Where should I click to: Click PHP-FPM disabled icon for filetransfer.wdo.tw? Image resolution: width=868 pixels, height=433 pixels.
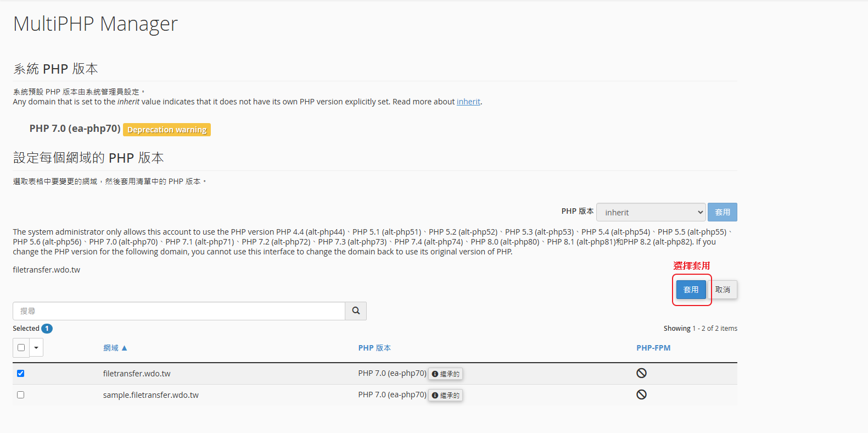pos(641,373)
